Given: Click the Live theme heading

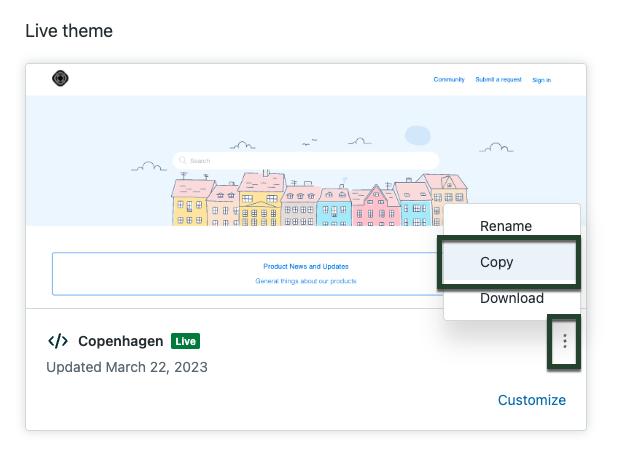Looking at the screenshot, I should [x=69, y=31].
